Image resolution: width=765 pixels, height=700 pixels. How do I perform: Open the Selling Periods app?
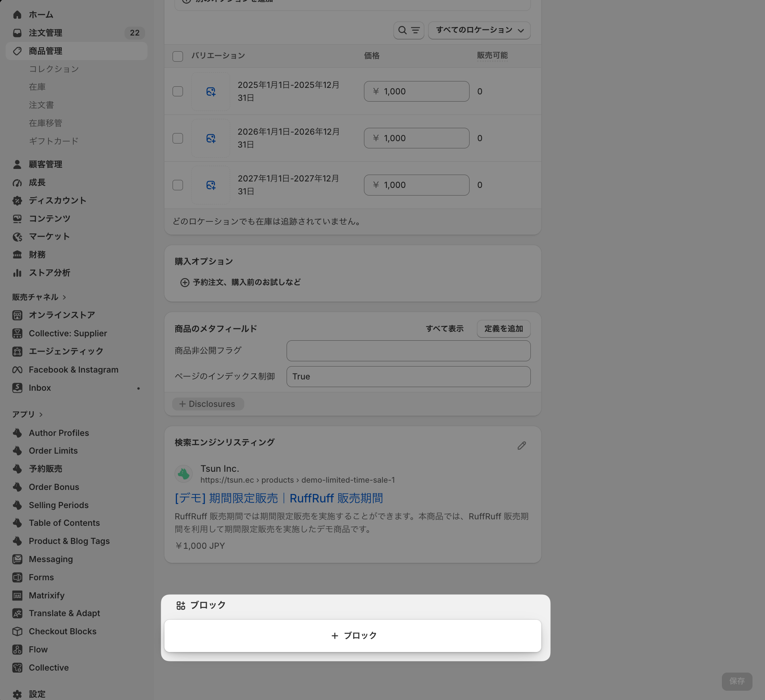click(58, 505)
